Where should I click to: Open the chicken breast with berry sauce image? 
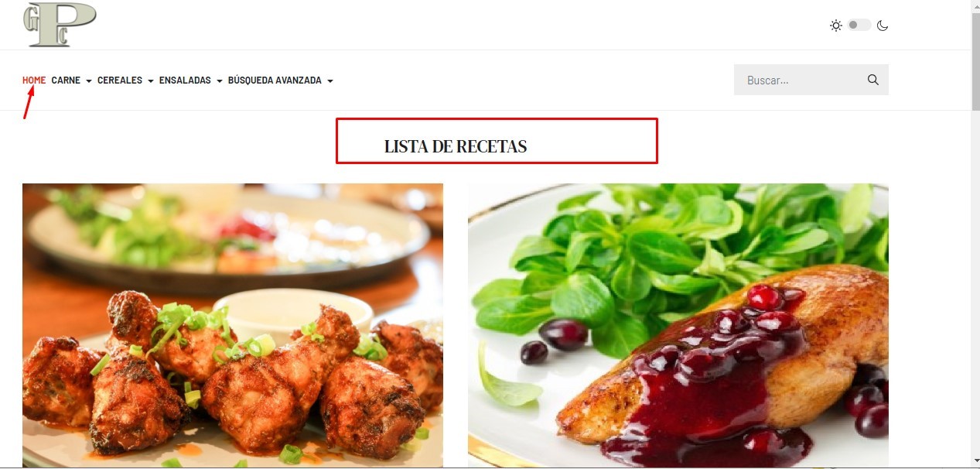pos(678,325)
